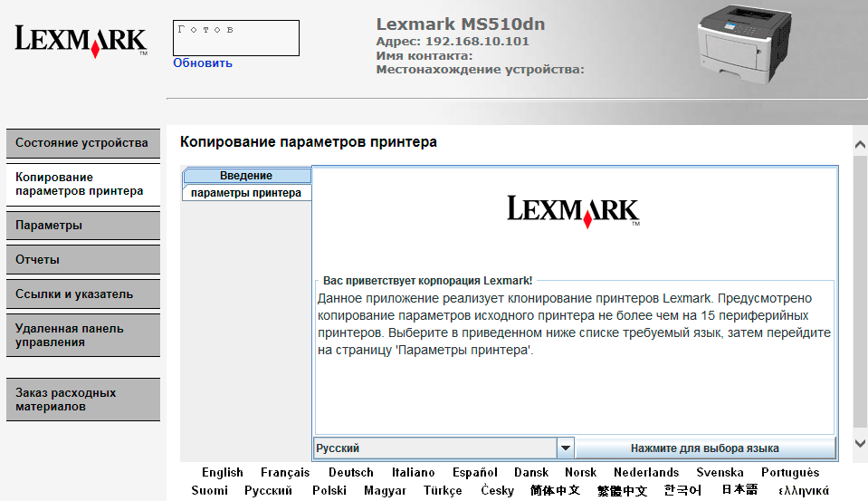Choose 日本語 language link

pyautogui.click(x=739, y=489)
